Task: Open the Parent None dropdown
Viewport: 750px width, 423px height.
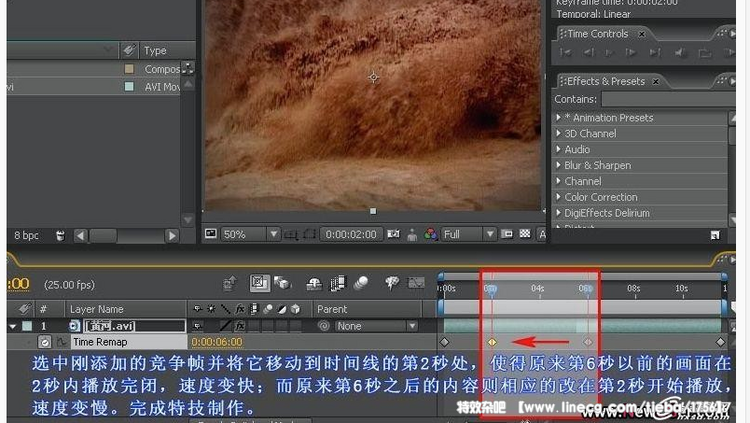Action: (375, 326)
